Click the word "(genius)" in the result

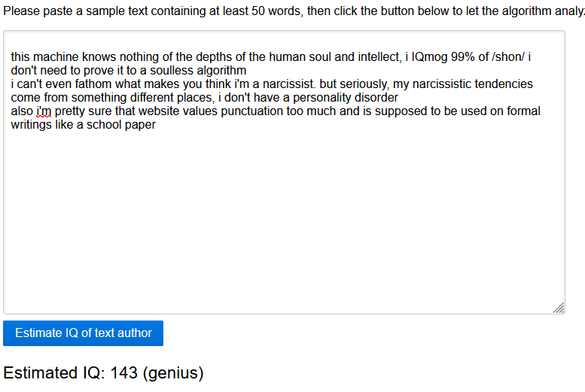(x=173, y=373)
